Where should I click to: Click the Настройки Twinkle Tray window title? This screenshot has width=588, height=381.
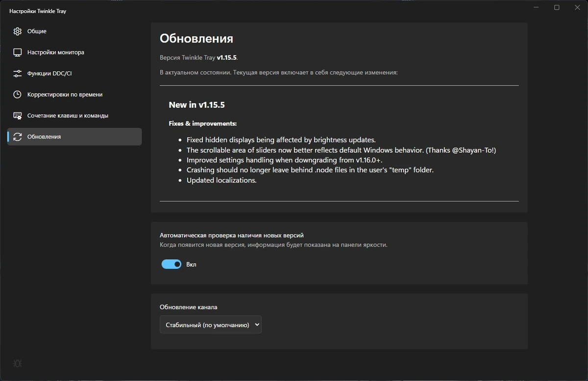38,11
